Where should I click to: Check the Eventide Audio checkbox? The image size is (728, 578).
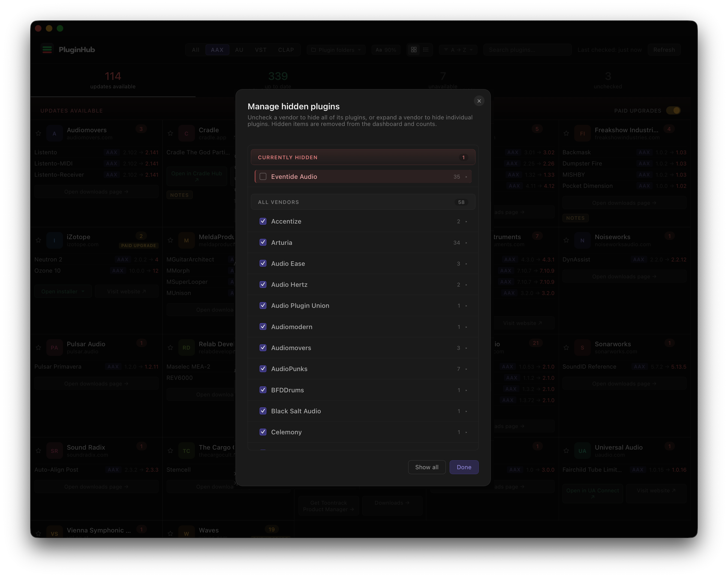tap(263, 177)
